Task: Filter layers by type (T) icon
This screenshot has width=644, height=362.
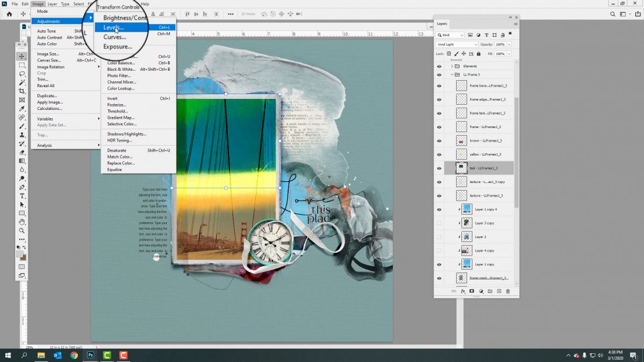Action: 487,35
